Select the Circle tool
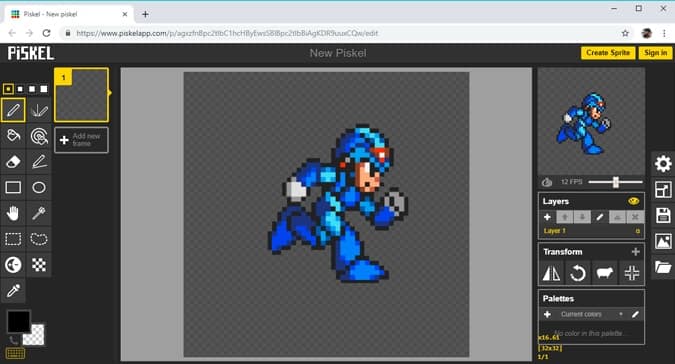Screen dimensions: 675x364 coord(39,188)
